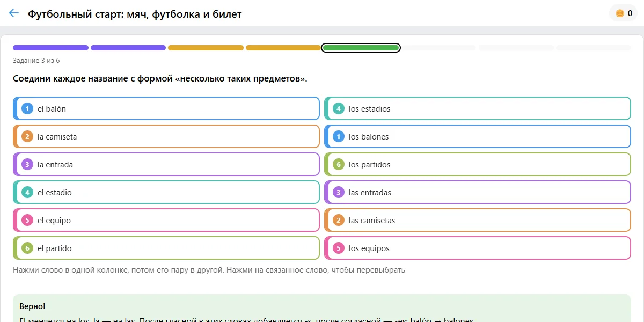Jump to the first purple progress segment

click(50, 48)
